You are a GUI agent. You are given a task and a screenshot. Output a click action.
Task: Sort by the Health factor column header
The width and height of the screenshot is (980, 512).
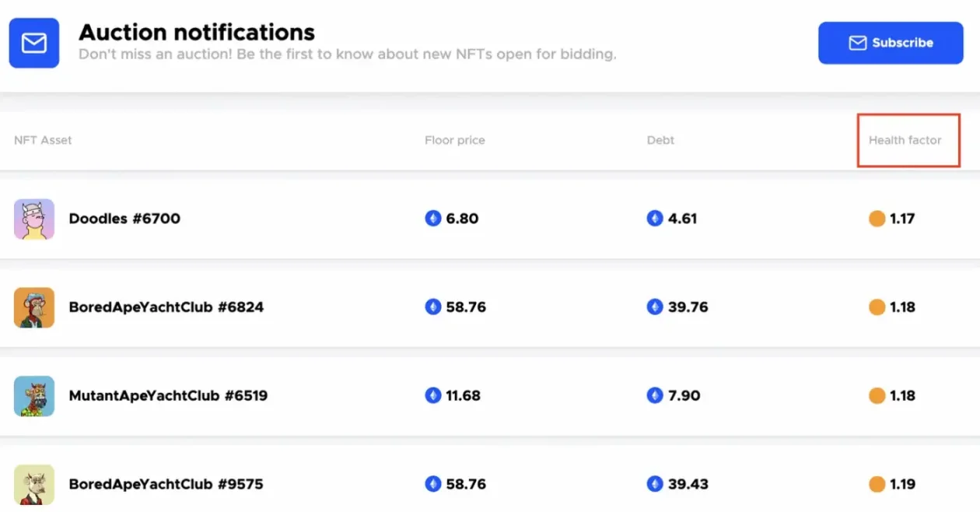(905, 140)
